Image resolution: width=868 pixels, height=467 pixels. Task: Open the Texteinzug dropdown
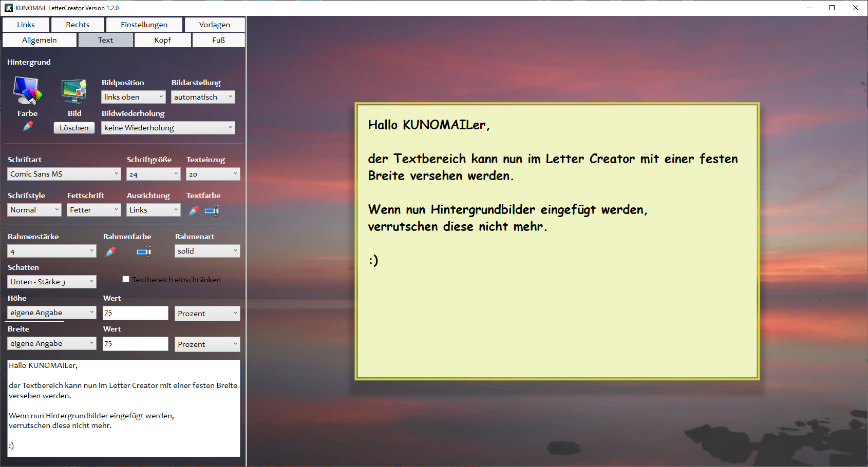(213, 174)
